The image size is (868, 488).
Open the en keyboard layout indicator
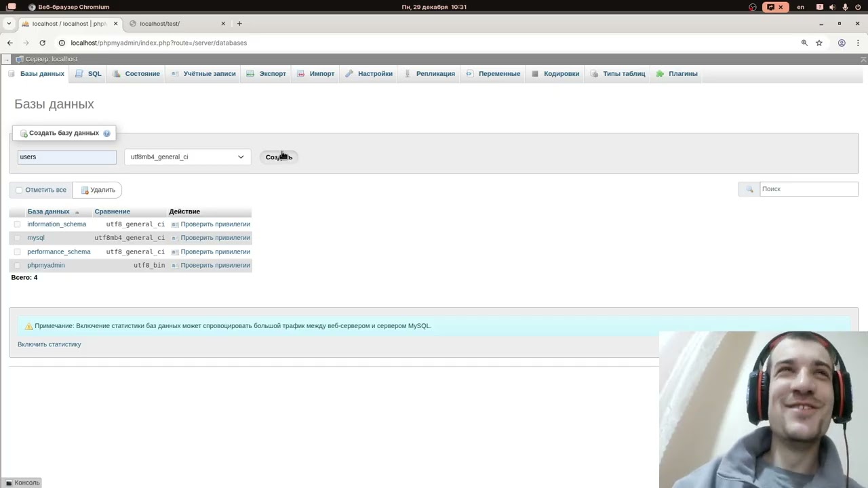coord(801,7)
